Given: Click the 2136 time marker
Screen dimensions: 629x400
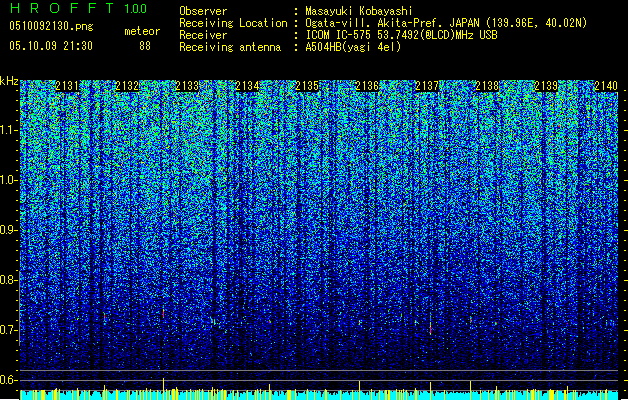Looking at the screenshot, I should 367,86.
